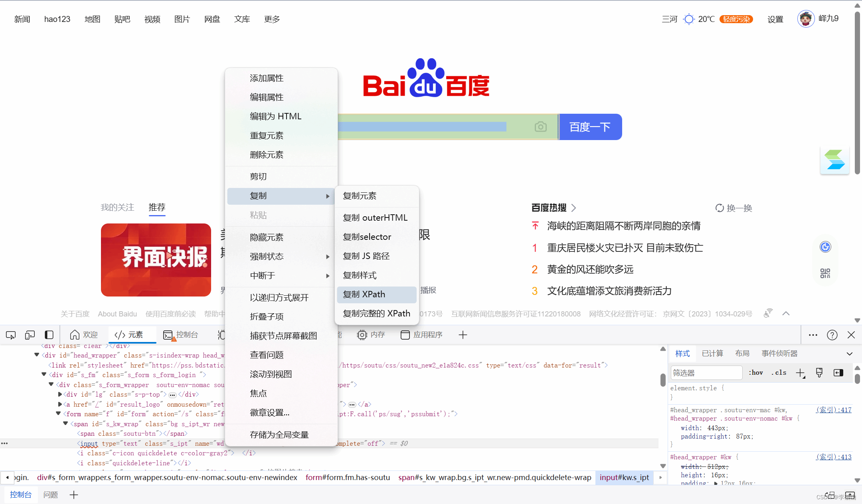Expand the styles pane tabs chevron dropdown

pos(850,354)
